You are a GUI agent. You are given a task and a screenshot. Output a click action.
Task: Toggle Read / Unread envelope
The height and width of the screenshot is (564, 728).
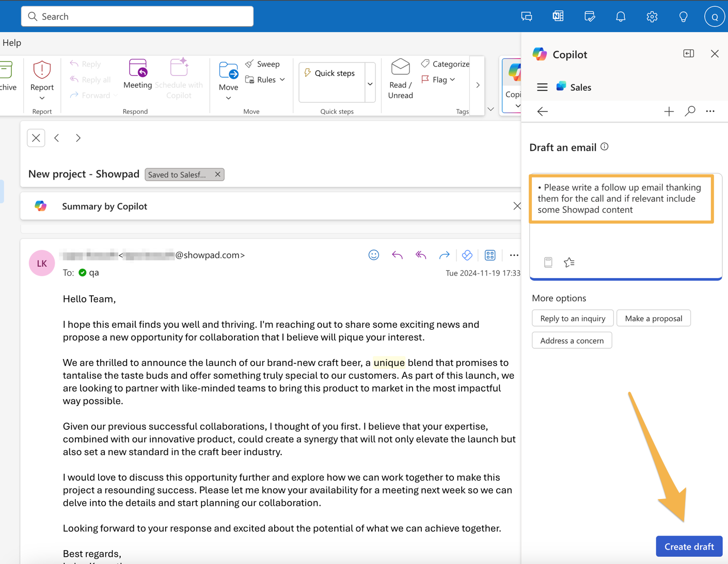[x=400, y=67]
